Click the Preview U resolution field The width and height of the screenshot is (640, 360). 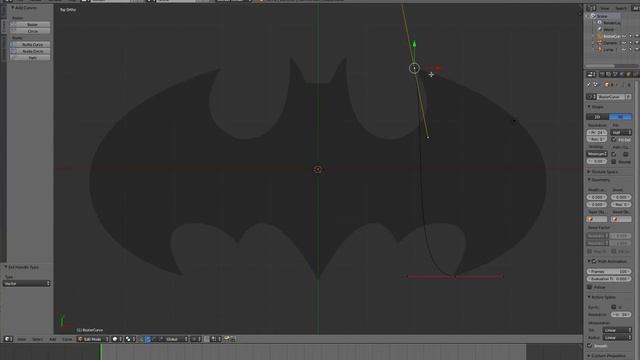pyautogui.click(x=597, y=132)
